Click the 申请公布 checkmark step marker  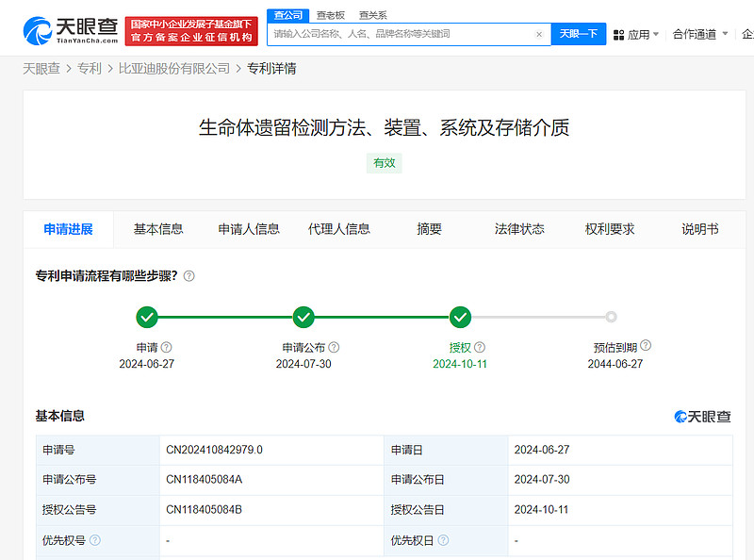click(x=303, y=317)
